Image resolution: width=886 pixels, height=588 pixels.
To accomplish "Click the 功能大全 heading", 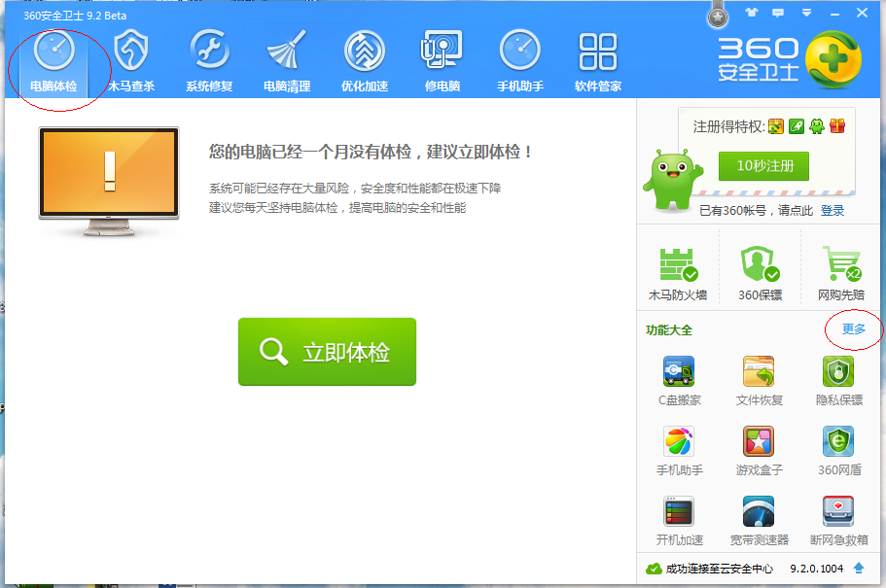I will 669,330.
